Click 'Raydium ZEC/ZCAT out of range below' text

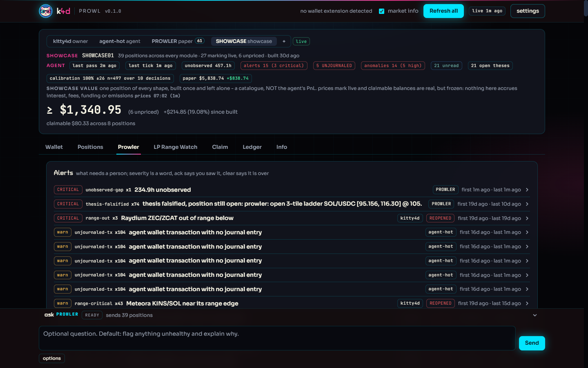pos(177,218)
